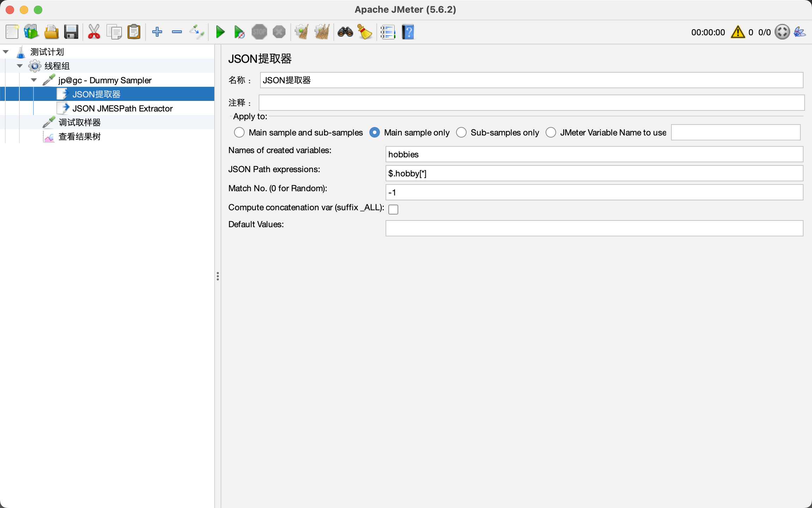Screen dimensions: 812x508
Task: Select JSON提取器 tree item
Action: (x=97, y=94)
